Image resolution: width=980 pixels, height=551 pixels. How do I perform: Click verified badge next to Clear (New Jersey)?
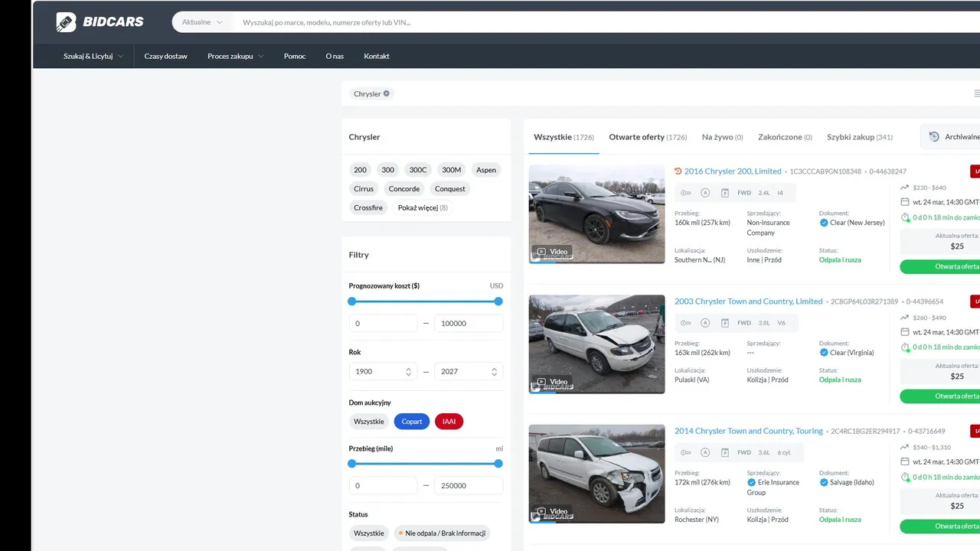coord(824,223)
